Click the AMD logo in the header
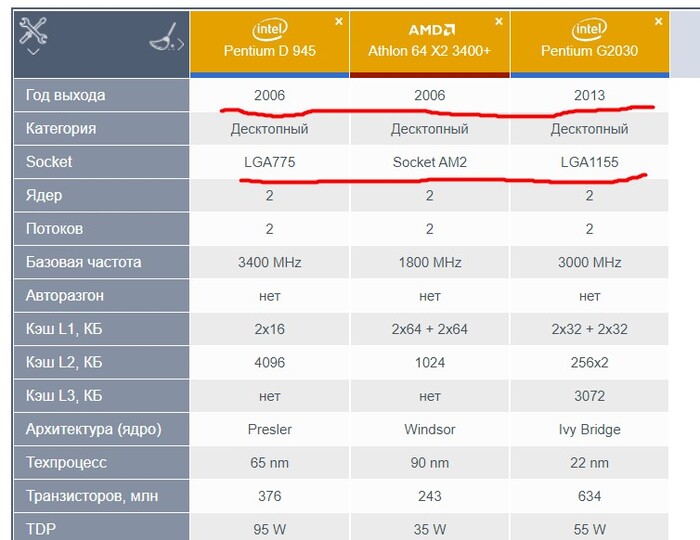 click(x=430, y=30)
